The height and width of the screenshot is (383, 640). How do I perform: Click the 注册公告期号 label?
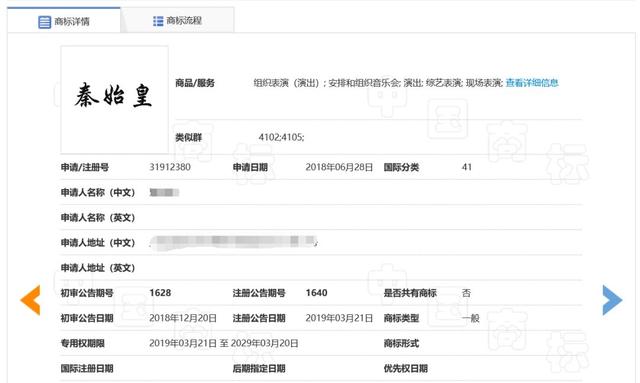click(x=259, y=293)
